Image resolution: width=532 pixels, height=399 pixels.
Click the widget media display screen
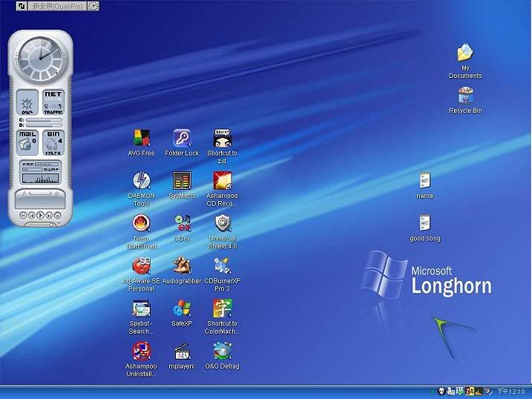(x=40, y=202)
